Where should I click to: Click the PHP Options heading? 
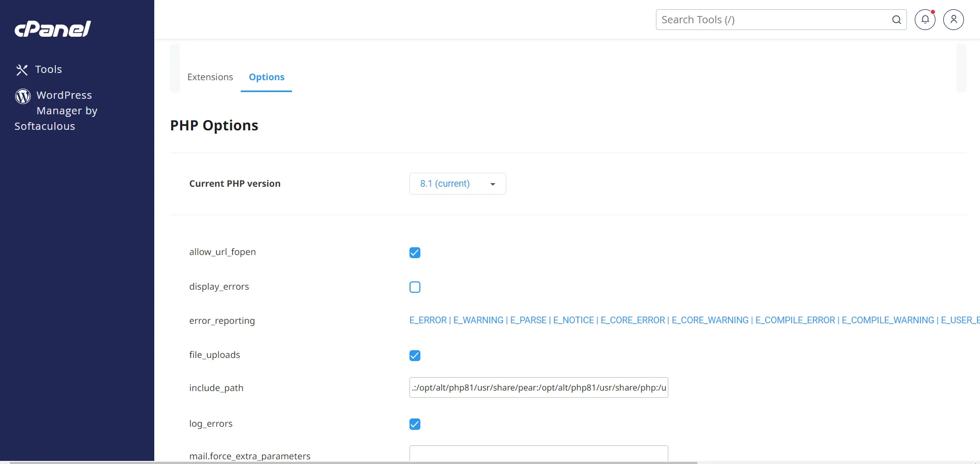click(214, 126)
